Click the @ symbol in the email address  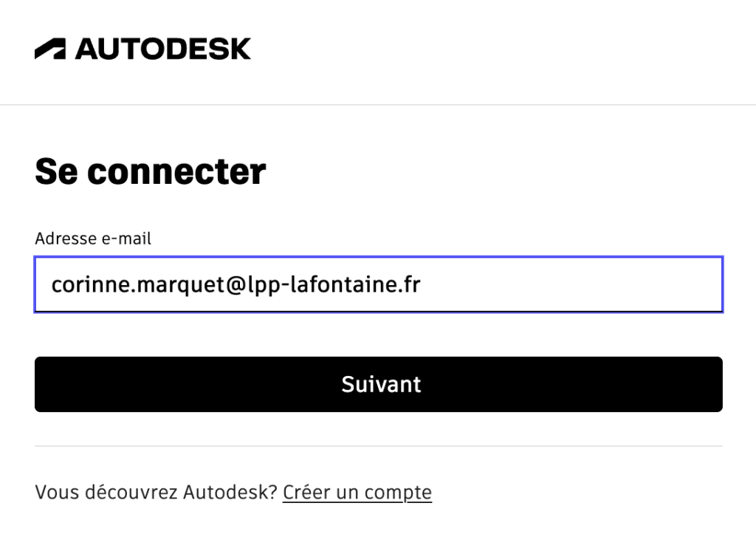(x=236, y=285)
